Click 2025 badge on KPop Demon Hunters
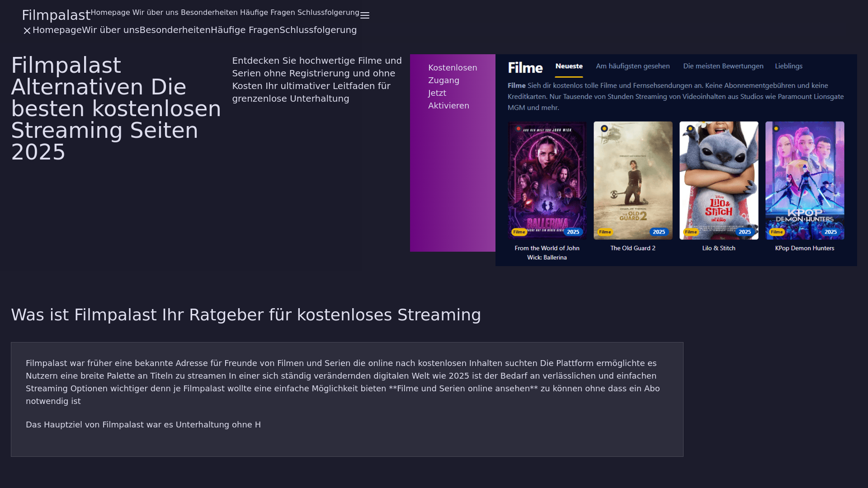The height and width of the screenshot is (488, 868). (831, 232)
